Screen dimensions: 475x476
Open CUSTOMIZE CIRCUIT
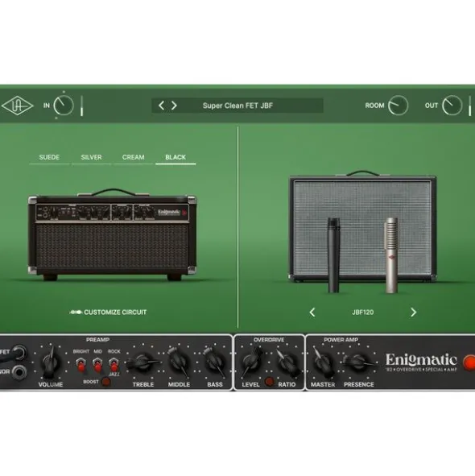click(x=115, y=312)
